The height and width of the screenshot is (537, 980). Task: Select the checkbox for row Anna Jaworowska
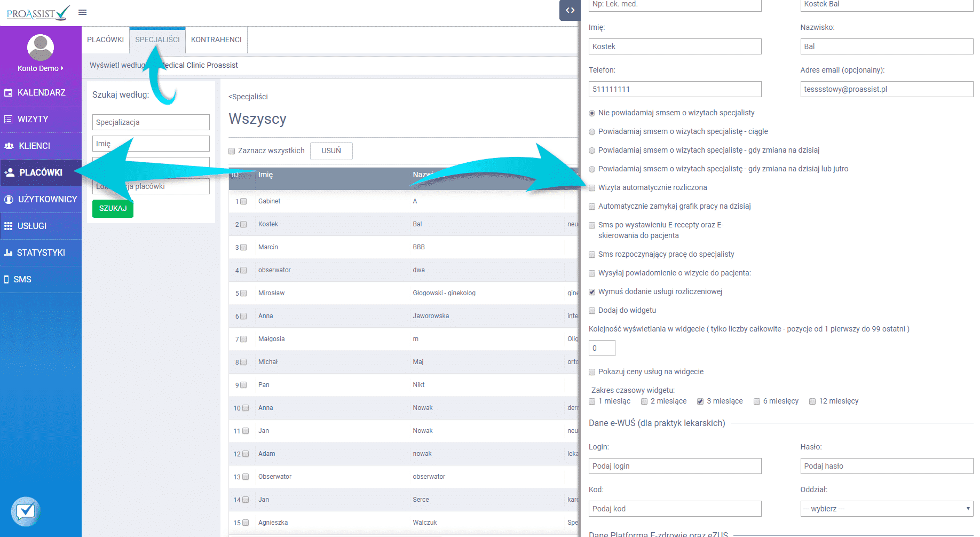(243, 317)
